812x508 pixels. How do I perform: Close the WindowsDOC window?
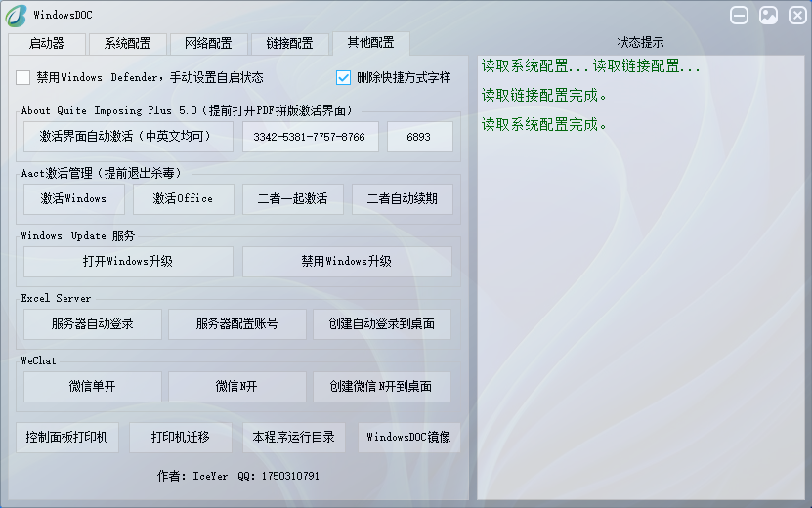pos(797,15)
